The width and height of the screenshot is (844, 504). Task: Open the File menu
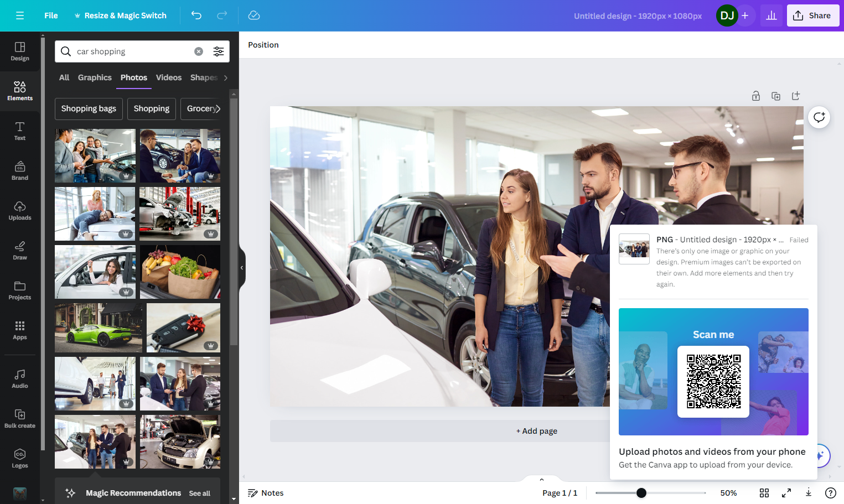click(51, 15)
